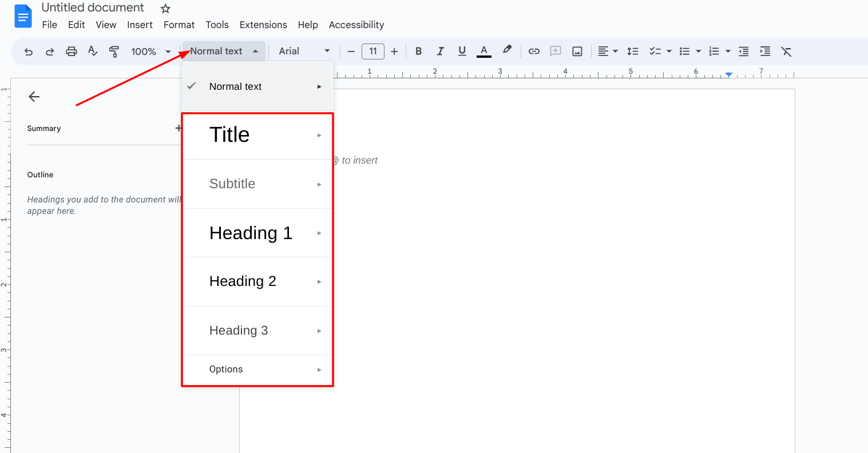Insert a numbered list
The width and height of the screenshot is (868, 453).
[714, 51]
